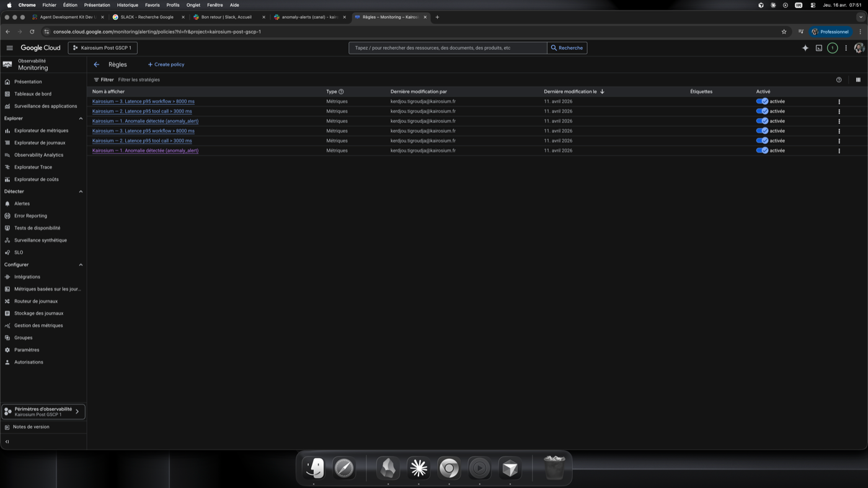The width and height of the screenshot is (868, 488).
Task: Go back using the arrow beside Règles
Action: 96,64
